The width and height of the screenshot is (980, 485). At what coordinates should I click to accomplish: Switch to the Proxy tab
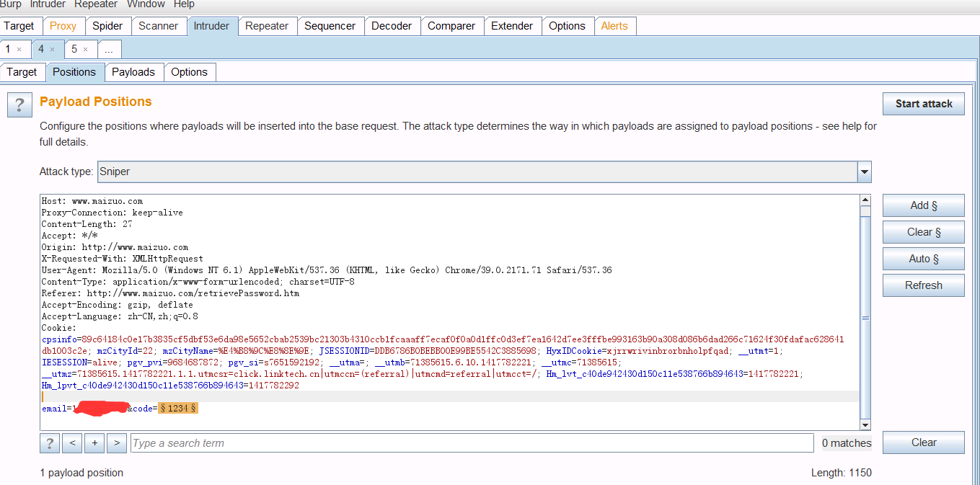point(63,26)
